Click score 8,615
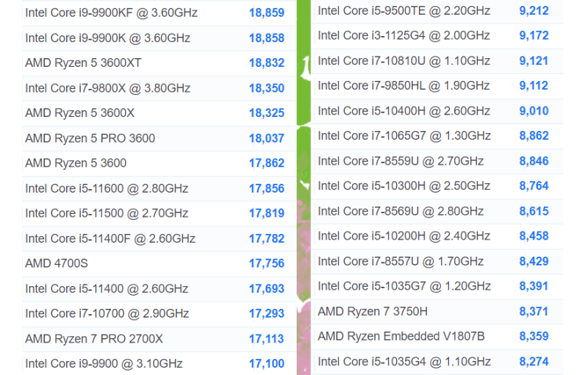 [x=534, y=212]
